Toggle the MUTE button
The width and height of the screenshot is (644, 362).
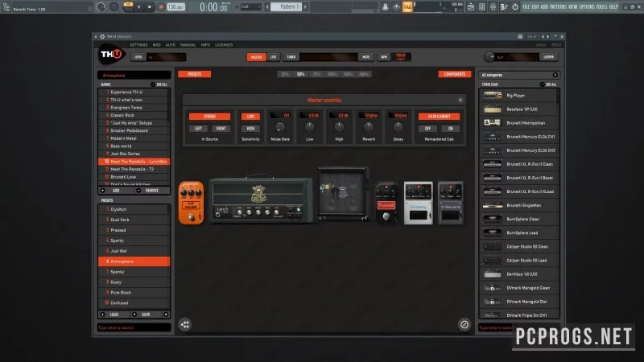[x=365, y=57]
